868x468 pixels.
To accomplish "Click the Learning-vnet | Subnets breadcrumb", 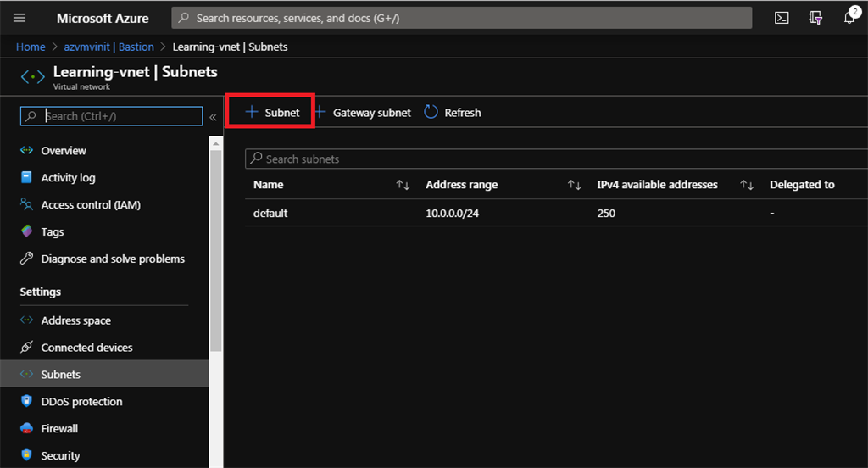I will pyautogui.click(x=230, y=47).
